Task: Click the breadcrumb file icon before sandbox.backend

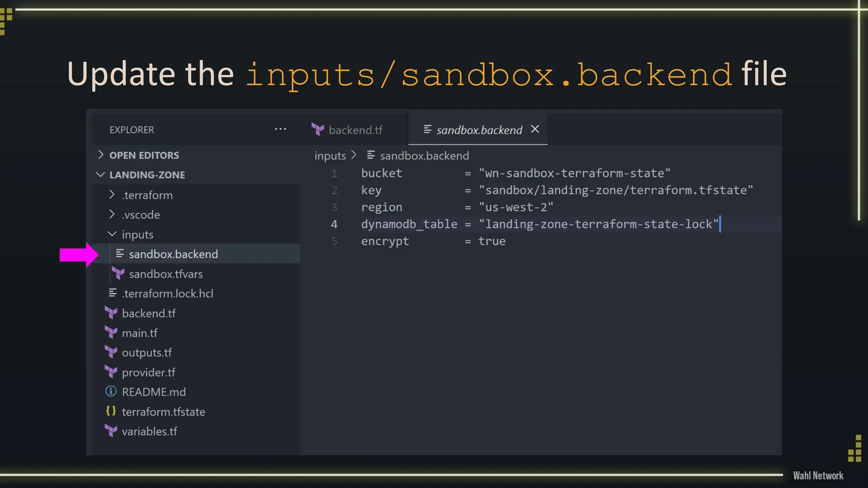Action: pyautogui.click(x=371, y=155)
